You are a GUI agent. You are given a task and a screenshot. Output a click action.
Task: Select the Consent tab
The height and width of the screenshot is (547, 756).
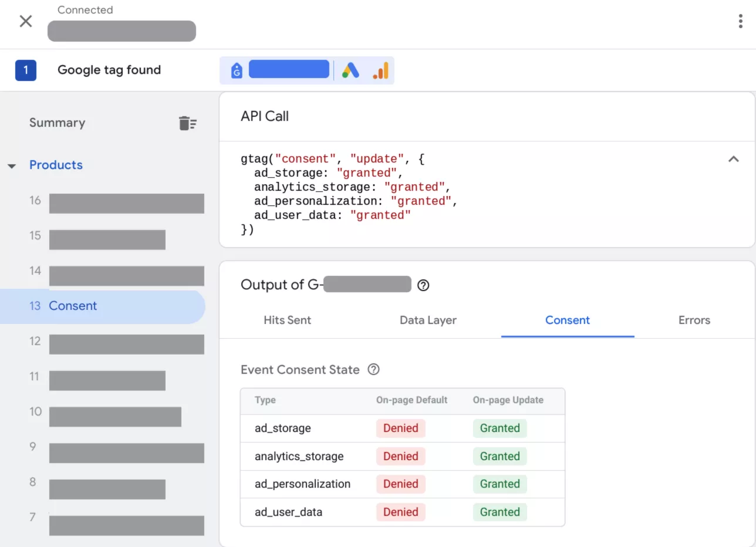click(x=567, y=320)
